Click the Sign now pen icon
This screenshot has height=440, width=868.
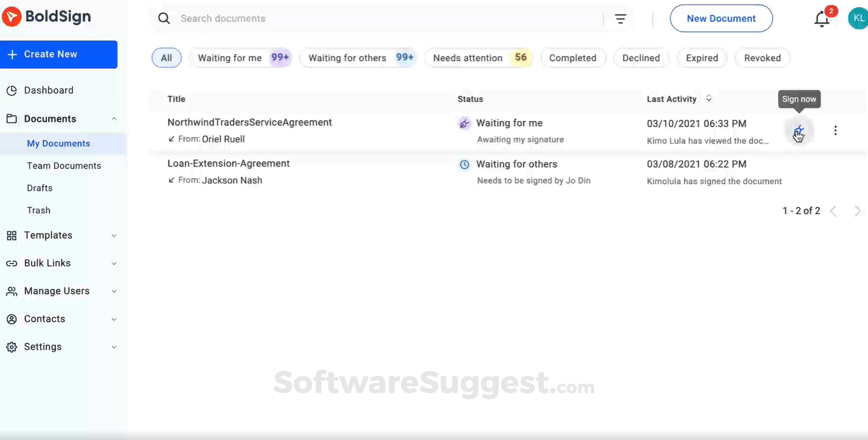point(799,131)
